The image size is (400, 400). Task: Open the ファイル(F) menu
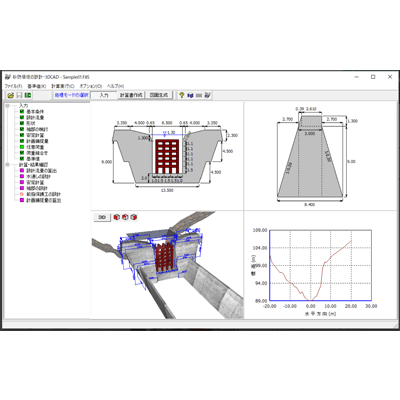[x=13, y=86]
